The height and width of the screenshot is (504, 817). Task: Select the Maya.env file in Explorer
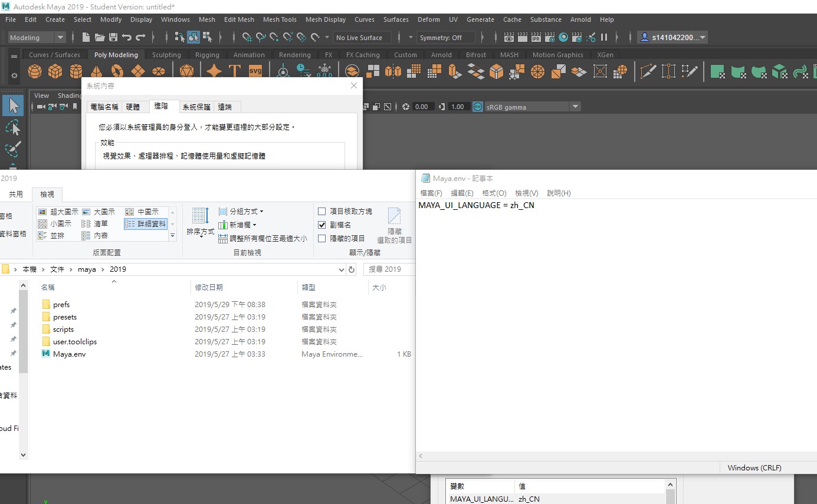(x=69, y=354)
